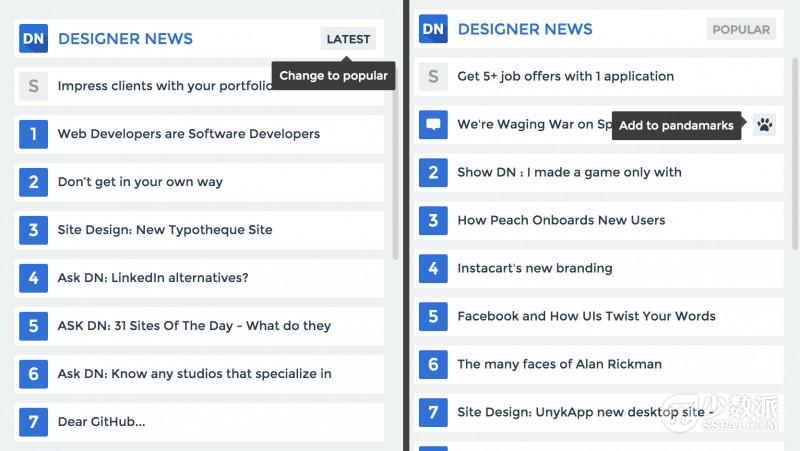Open Don't get in your own way
800x451 pixels.
140,182
